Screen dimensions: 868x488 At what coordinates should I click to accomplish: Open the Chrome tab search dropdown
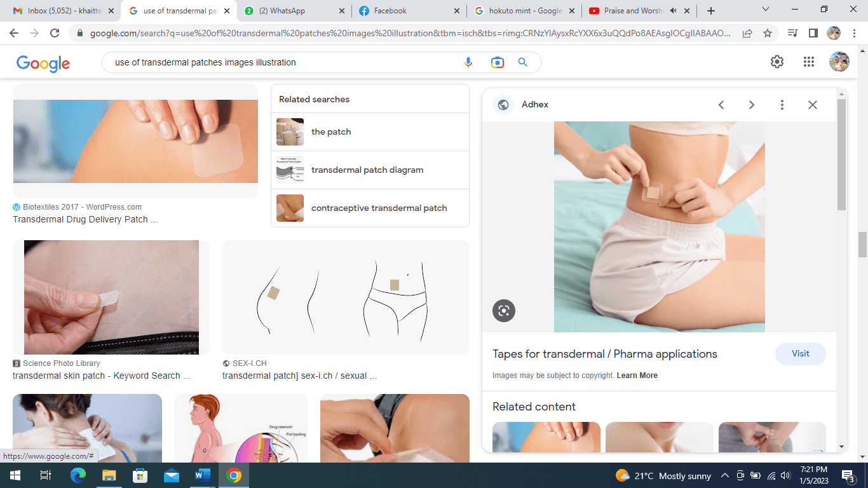point(765,10)
